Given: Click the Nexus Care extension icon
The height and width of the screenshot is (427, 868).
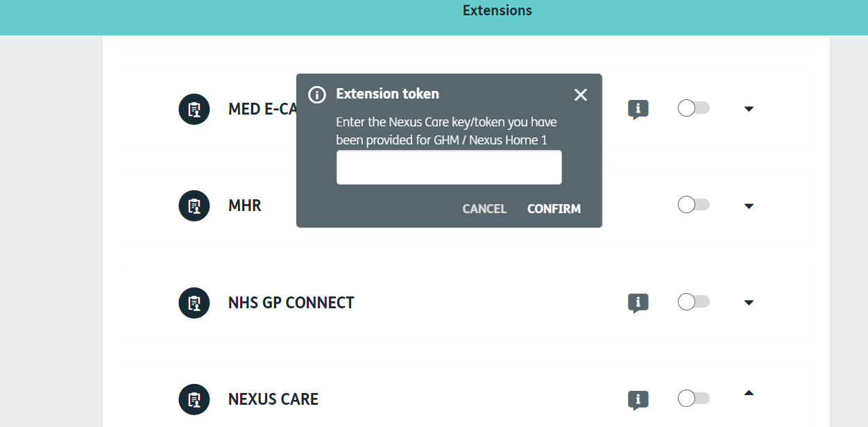Looking at the screenshot, I should (x=194, y=399).
